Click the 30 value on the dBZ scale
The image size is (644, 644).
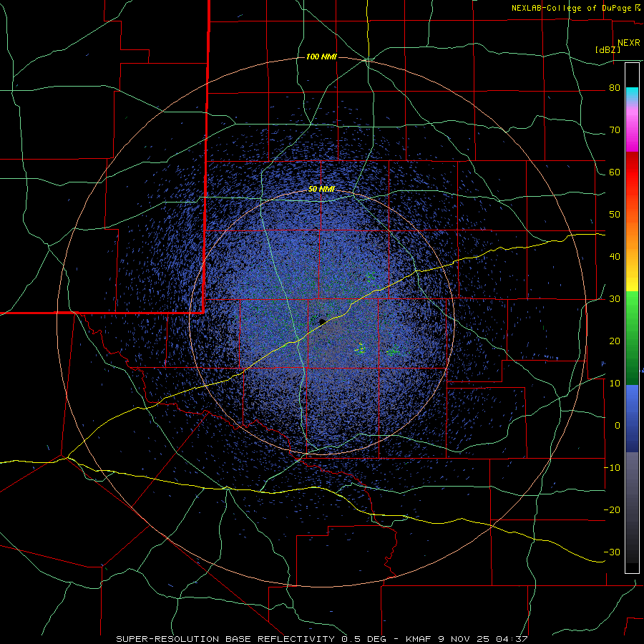pos(615,299)
